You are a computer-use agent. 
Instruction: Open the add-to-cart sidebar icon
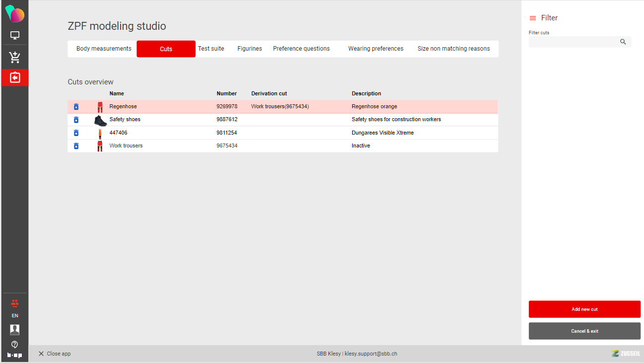(x=15, y=58)
